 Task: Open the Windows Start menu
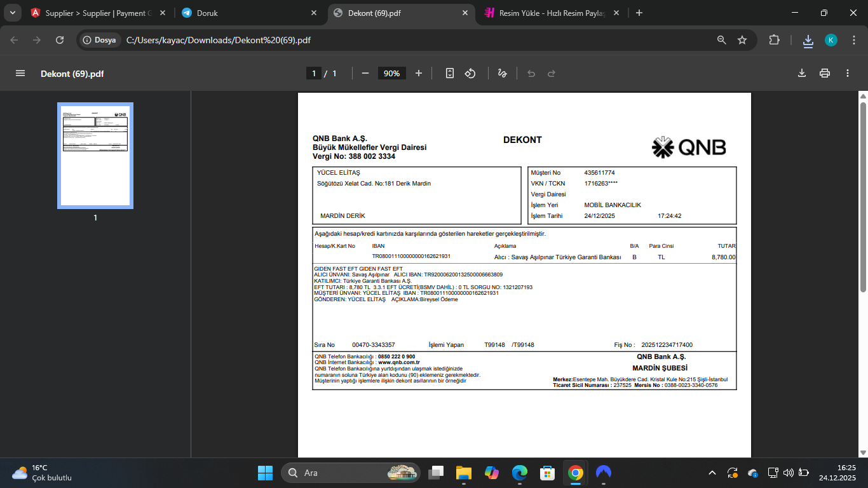(265, 473)
